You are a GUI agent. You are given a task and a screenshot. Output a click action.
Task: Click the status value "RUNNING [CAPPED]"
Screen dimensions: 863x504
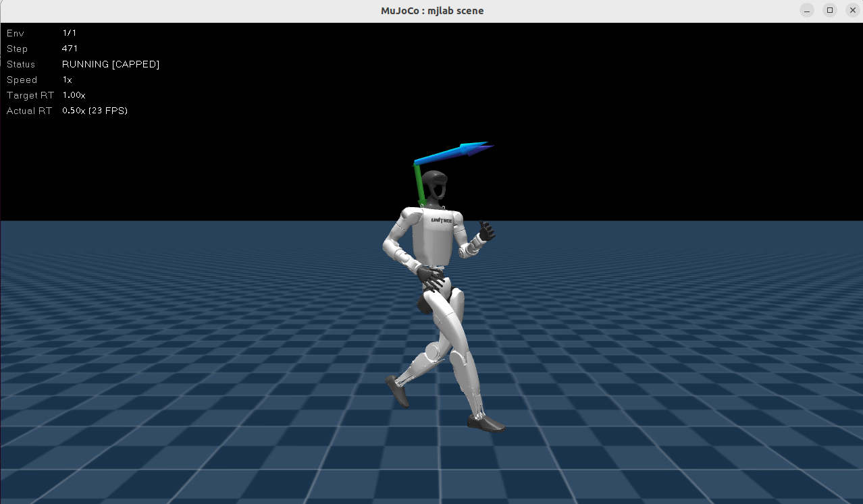pyautogui.click(x=111, y=64)
